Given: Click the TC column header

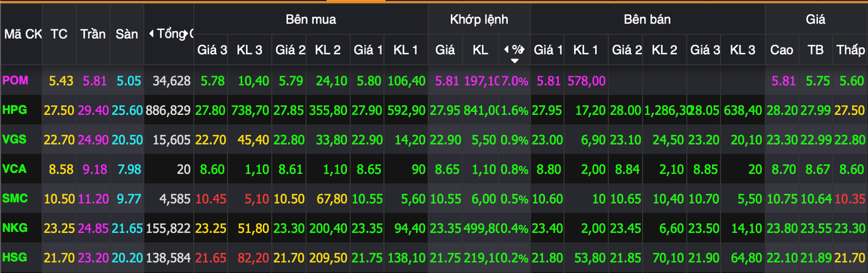Looking at the screenshot, I should [59, 34].
